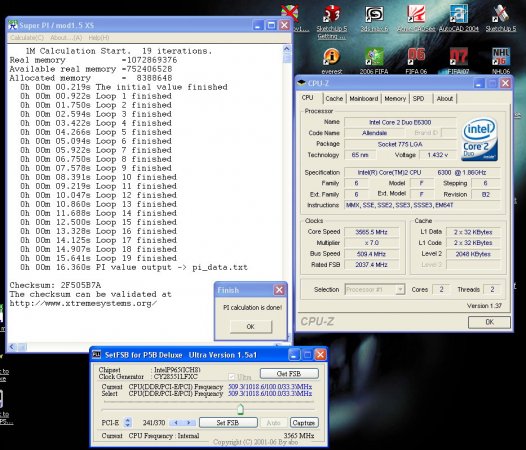Launch 2006 FIFA desktop shortcut
526x450 pixels.
pos(374,61)
